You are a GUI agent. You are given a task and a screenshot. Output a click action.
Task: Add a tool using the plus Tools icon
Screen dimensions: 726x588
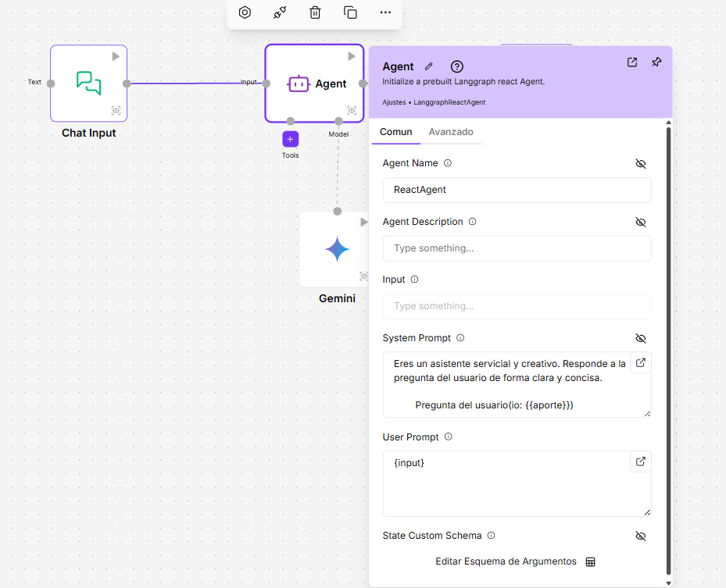290,138
